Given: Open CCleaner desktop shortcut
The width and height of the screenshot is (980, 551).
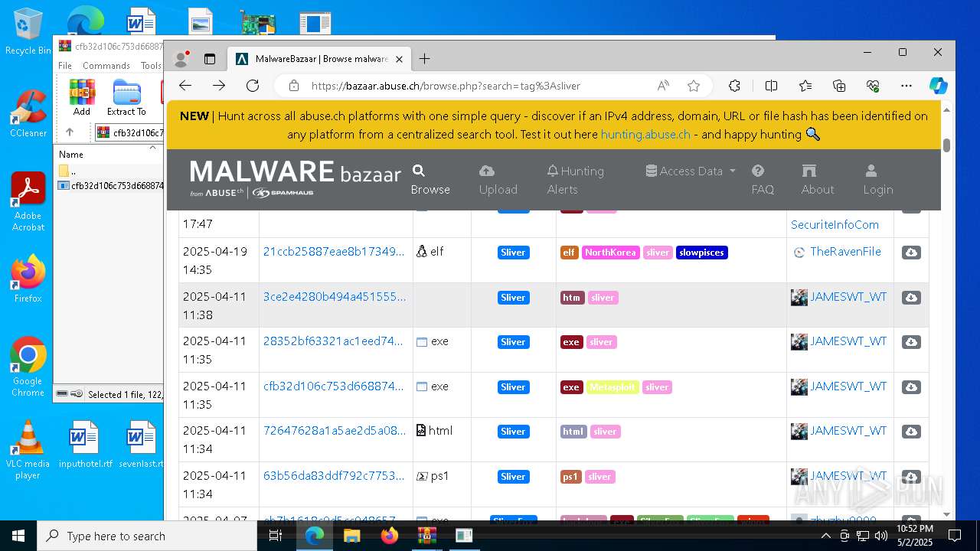Looking at the screenshot, I should point(28,114).
